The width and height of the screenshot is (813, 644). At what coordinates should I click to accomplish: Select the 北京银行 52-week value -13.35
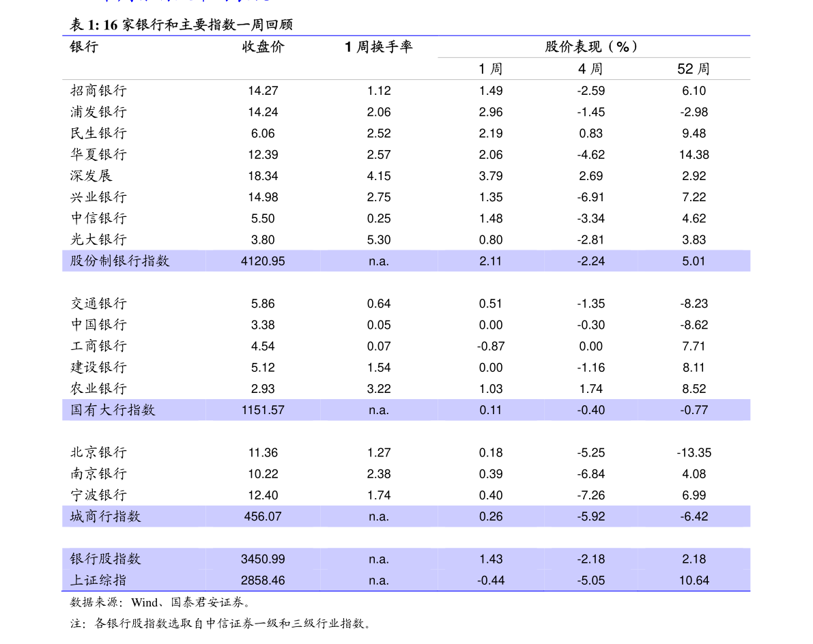(694, 452)
